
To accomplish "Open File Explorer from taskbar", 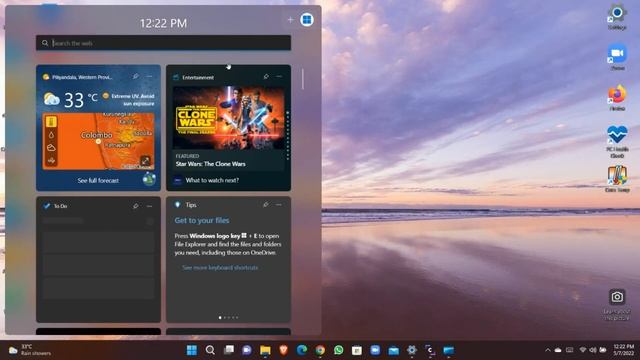I will pos(265,350).
